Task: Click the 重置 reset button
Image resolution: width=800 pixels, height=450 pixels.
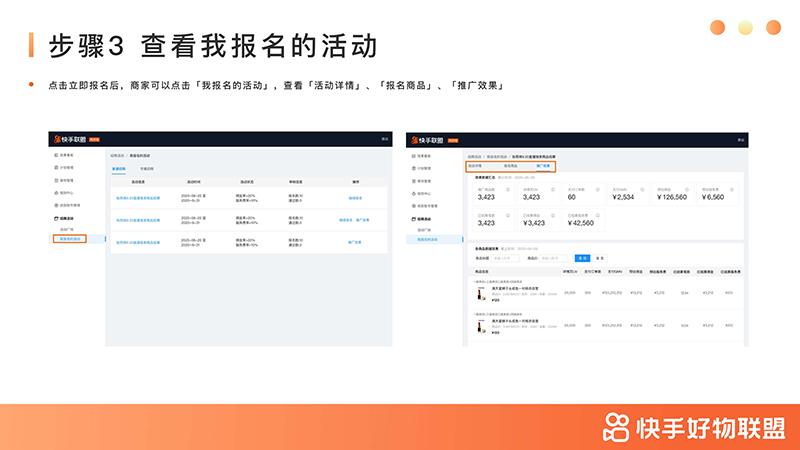Action: tap(600, 258)
